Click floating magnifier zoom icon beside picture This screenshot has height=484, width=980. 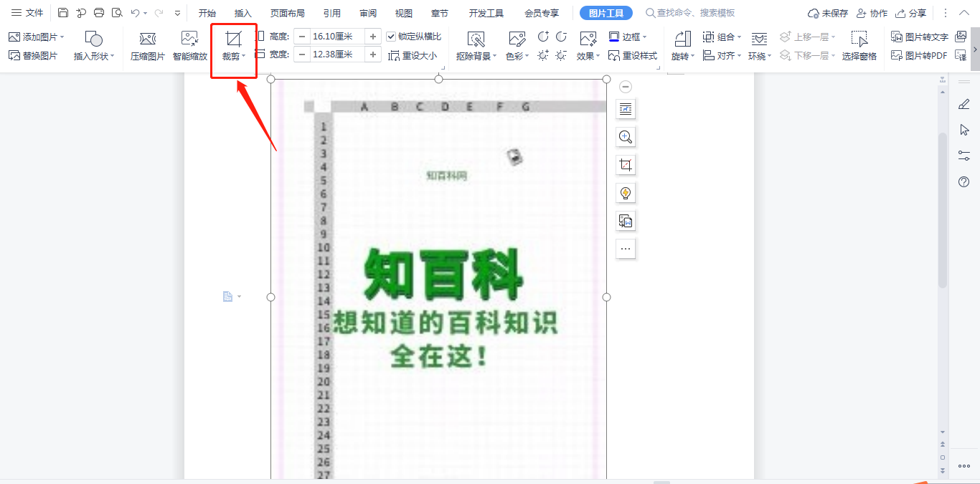point(626,137)
